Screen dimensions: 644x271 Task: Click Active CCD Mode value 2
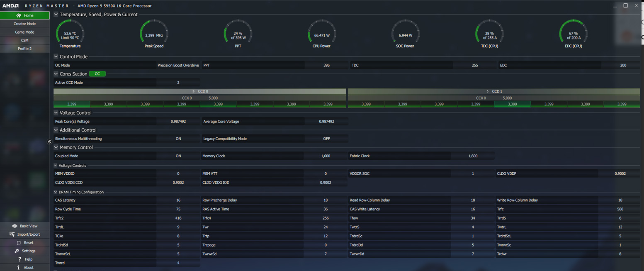point(178,83)
